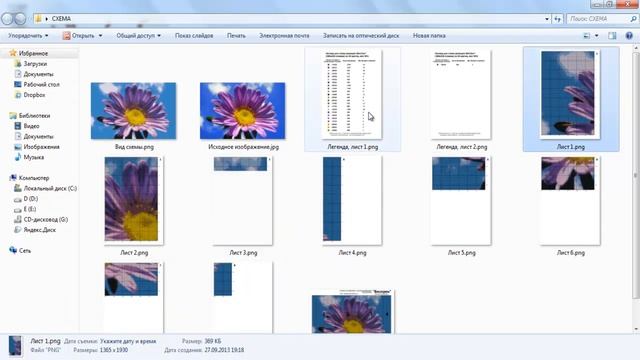This screenshot has width=640, height=360.
Task: Click СХЕМА in the address bar path
Action: point(61,19)
